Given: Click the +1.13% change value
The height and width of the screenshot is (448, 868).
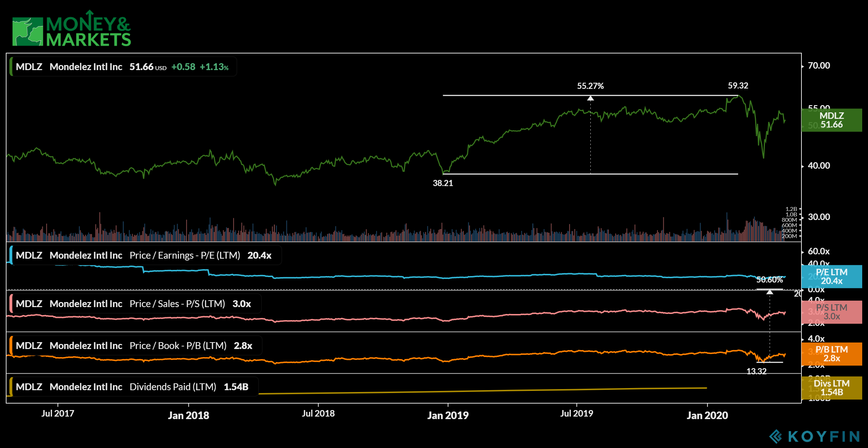Looking at the screenshot, I should 214,67.
